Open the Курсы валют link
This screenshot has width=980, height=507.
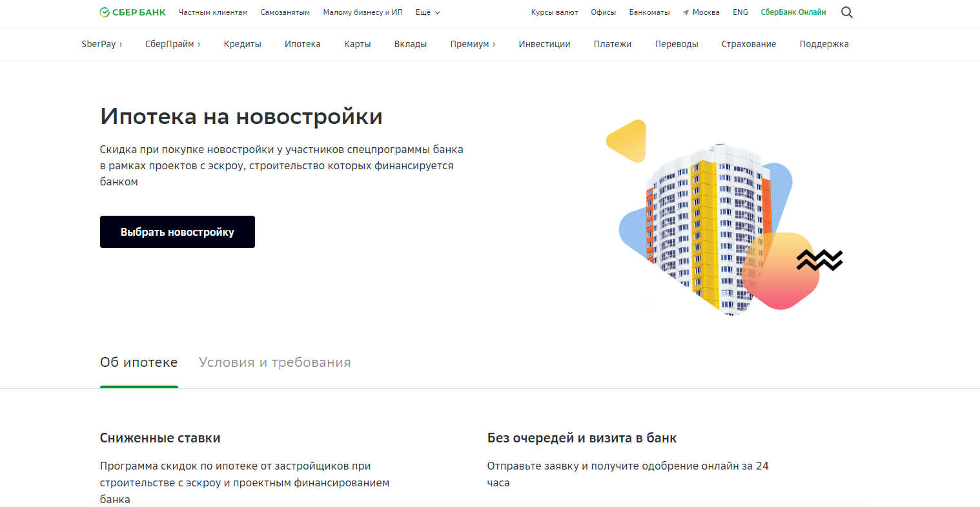555,12
